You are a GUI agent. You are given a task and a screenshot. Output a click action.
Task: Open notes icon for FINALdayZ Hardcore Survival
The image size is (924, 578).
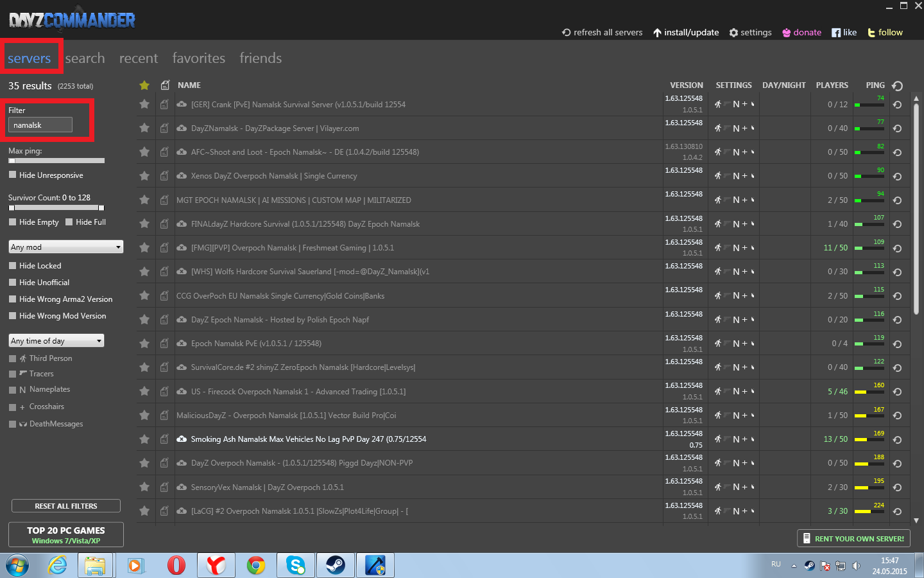click(x=164, y=224)
